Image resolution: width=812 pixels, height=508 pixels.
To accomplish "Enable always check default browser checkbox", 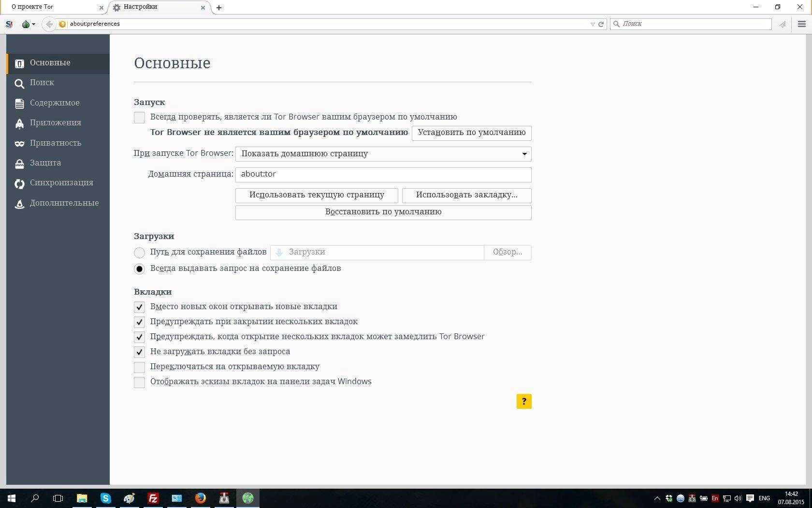I will (139, 117).
